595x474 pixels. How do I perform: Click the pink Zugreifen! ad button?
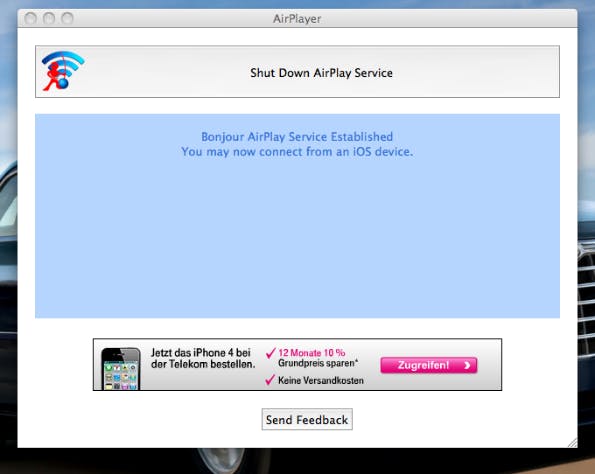429,365
